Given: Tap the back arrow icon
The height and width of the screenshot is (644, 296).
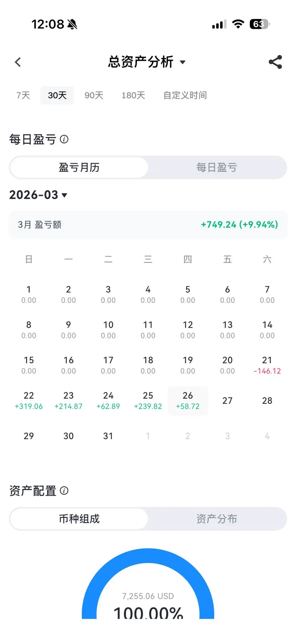Looking at the screenshot, I should pyautogui.click(x=18, y=62).
